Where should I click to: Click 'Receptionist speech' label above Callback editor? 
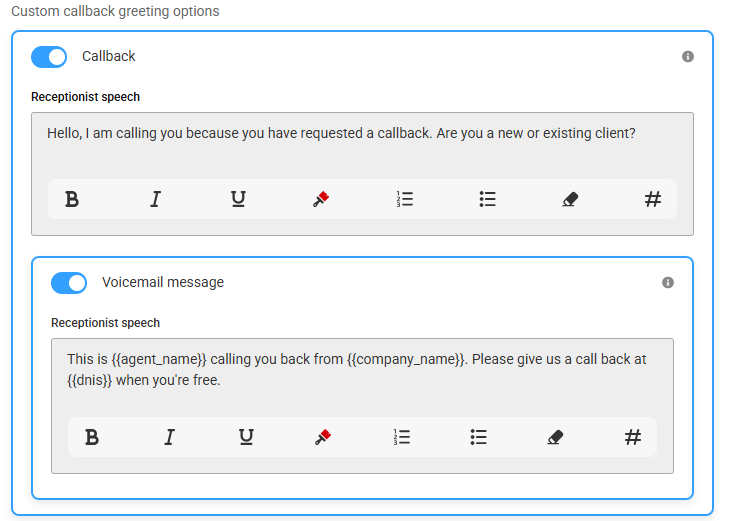pos(85,97)
